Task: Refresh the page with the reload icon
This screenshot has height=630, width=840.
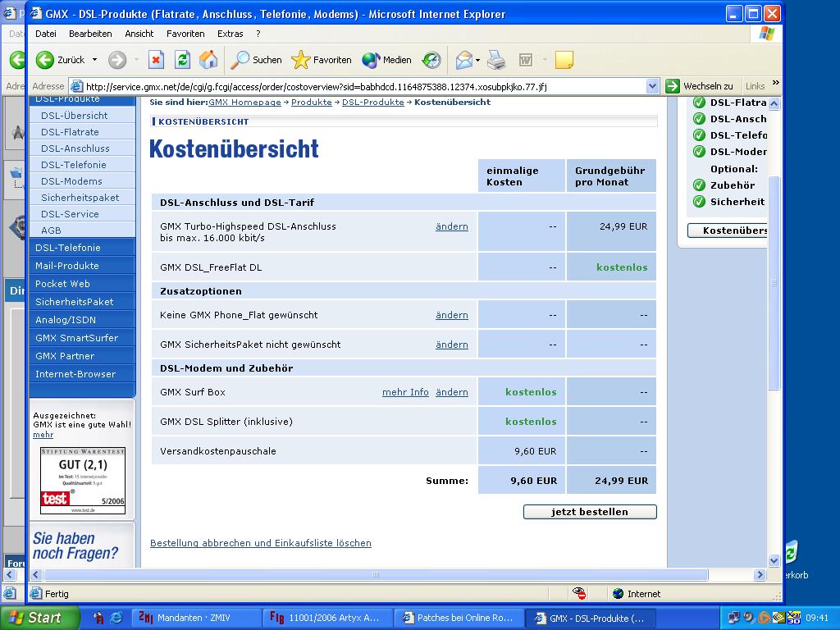Action: [182, 60]
